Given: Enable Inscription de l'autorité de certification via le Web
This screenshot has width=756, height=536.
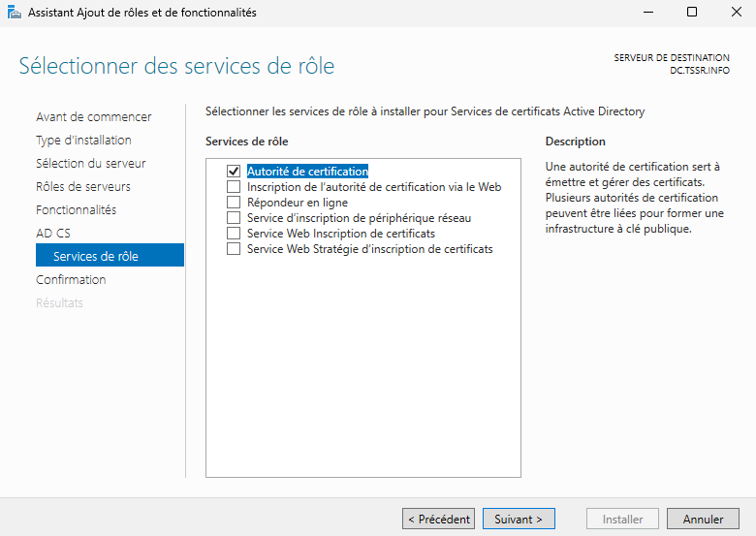Looking at the screenshot, I should point(233,187).
